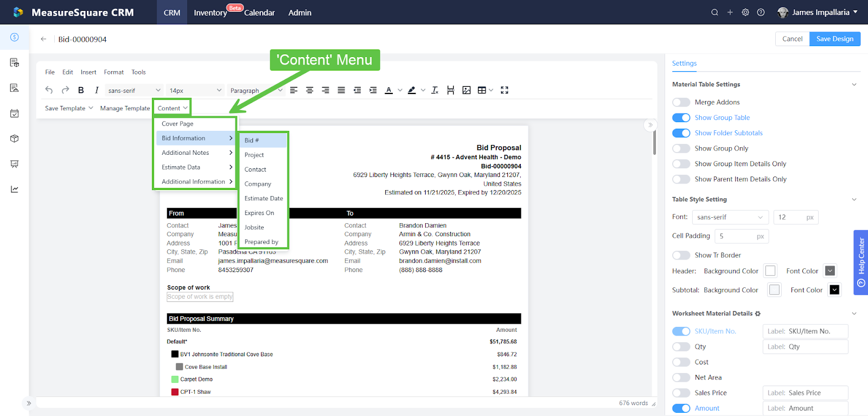Open the Insert menu

click(88, 72)
